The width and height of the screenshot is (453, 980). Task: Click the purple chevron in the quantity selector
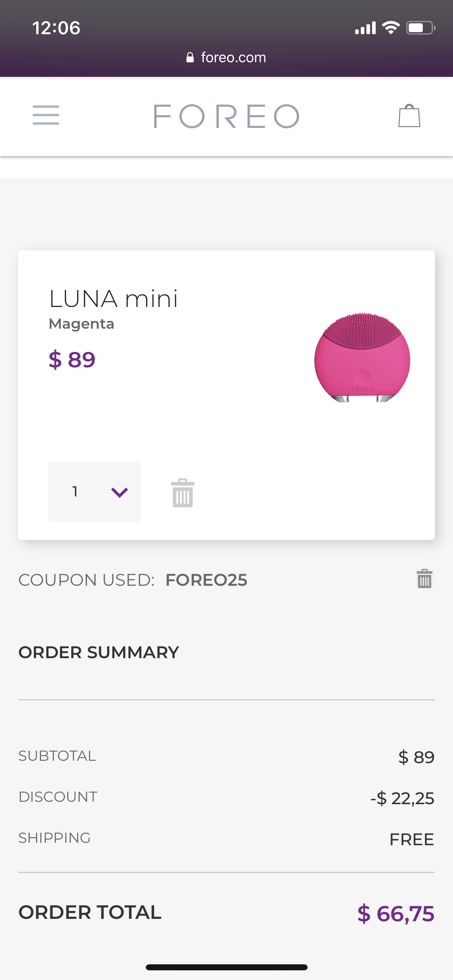tap(120, 492)
